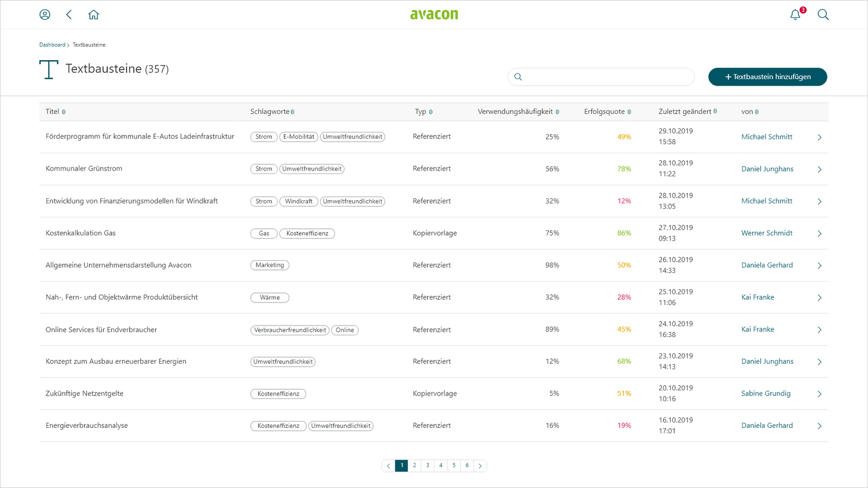Open 'Entwicklung von Finanzierungsmodellen für Windkraft' title
Image resolution: width=868 pixels, height=488 pixels.
tap(132, 201)
